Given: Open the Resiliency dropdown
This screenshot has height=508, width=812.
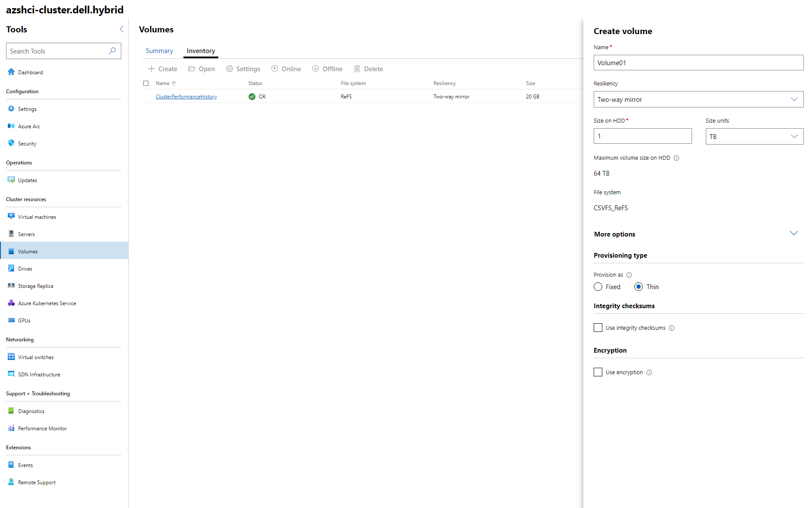Looking at the screenshot, I should [x=698, y=100].
